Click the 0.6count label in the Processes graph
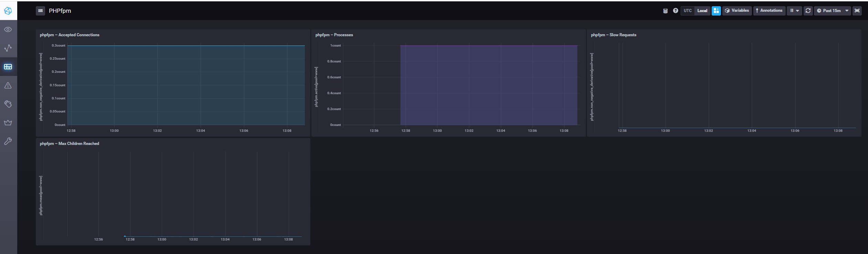 tap(334, 77)
